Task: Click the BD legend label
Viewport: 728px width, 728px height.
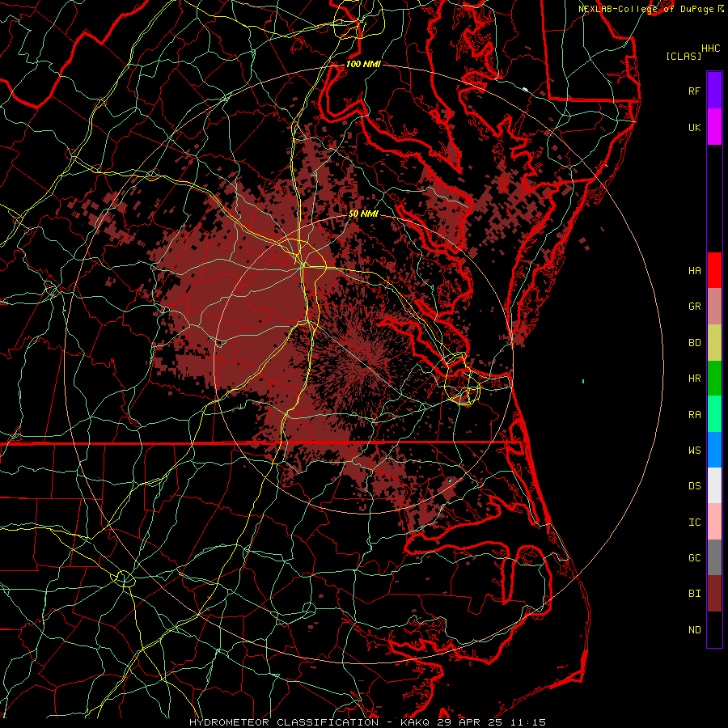Action: coord(694,343)
